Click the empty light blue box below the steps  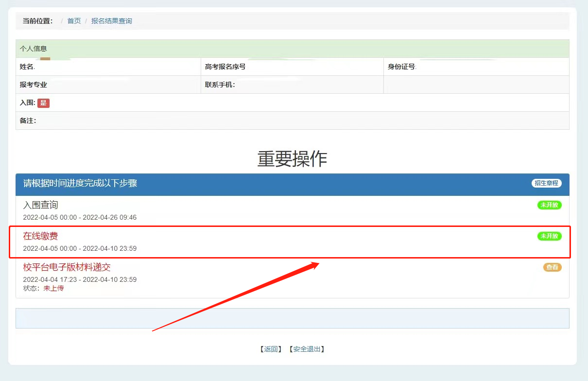[x=292, y=318]
